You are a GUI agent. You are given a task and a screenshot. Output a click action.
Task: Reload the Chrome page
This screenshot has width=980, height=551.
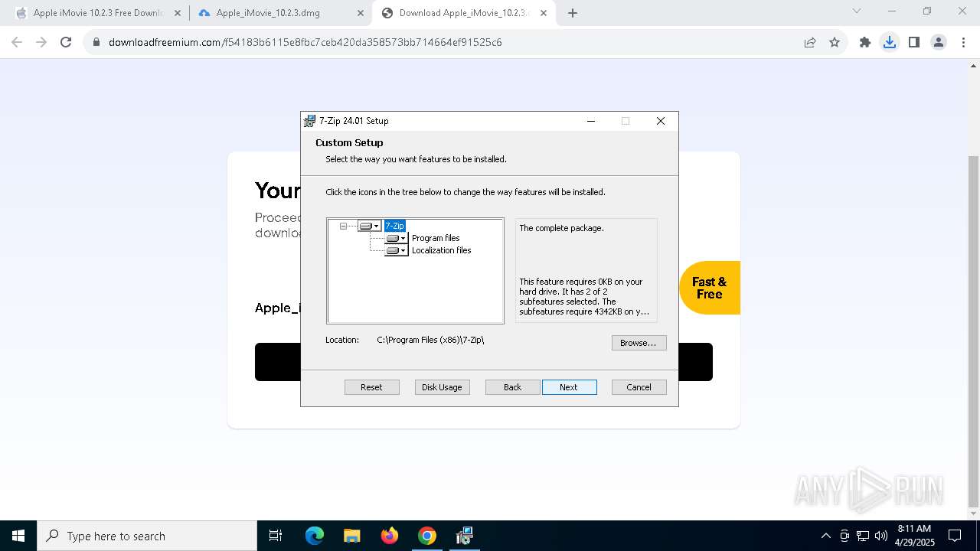coord(66,42)
